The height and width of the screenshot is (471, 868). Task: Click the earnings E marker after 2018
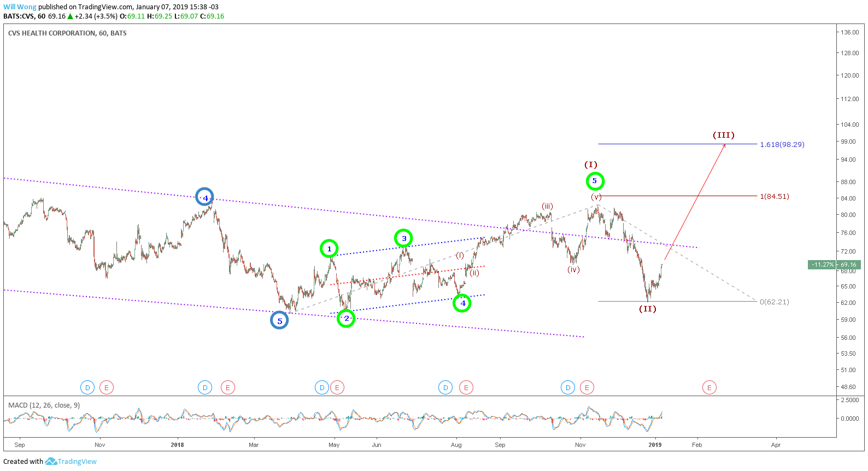227,387
